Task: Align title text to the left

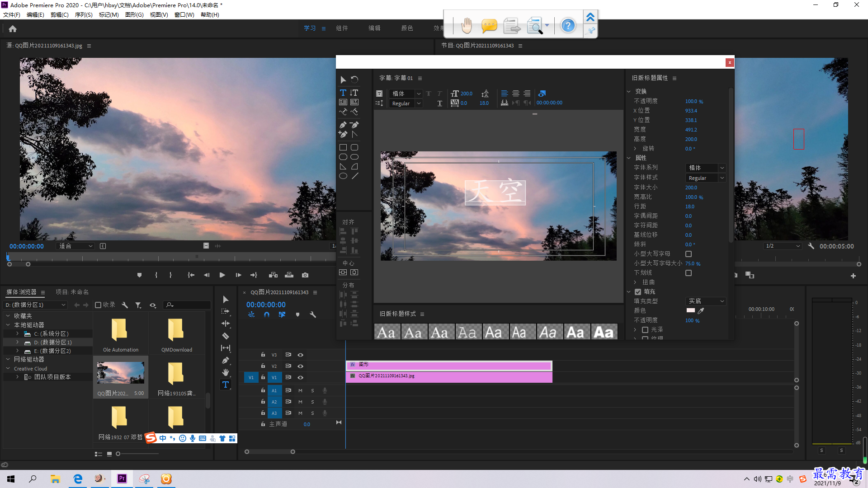Action: (505, 94)
